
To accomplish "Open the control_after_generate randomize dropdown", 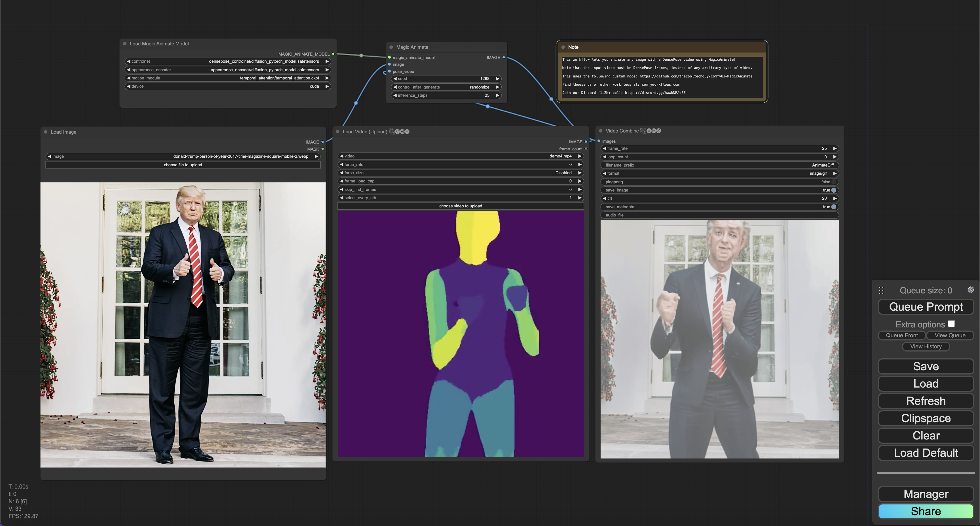I will 446,87.
